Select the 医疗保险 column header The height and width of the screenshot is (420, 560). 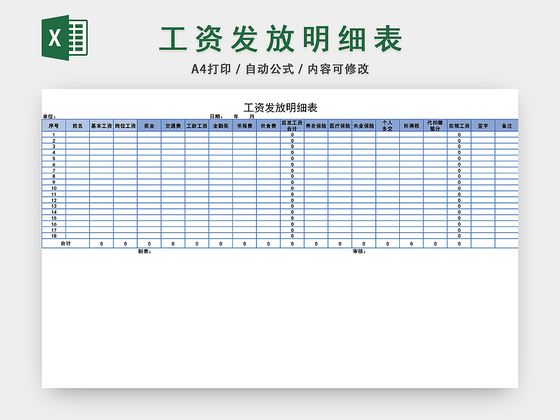tap(340, 126)
